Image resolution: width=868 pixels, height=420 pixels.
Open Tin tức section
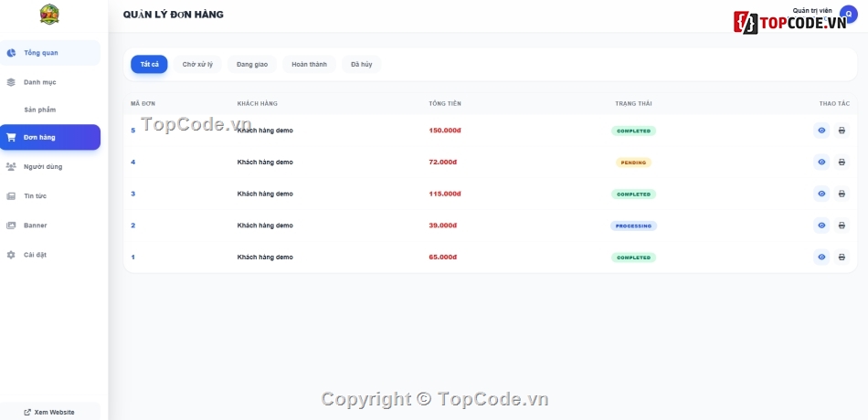point(50,196)
